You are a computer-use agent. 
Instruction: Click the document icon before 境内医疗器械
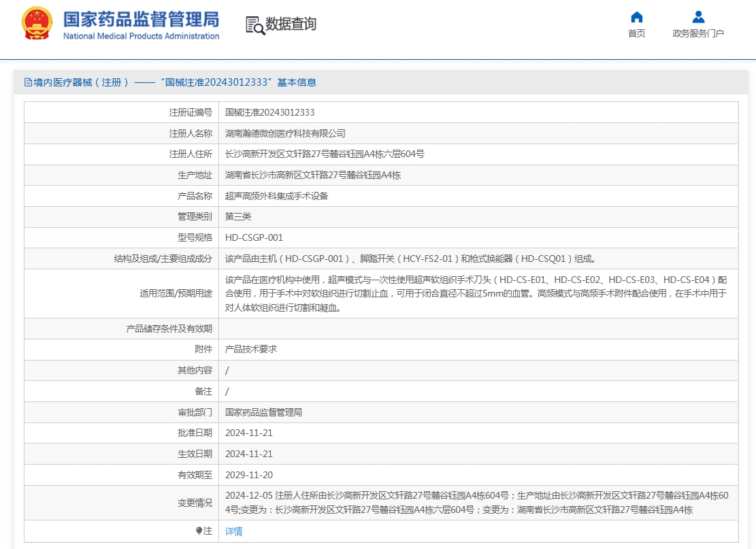(28, 82)
